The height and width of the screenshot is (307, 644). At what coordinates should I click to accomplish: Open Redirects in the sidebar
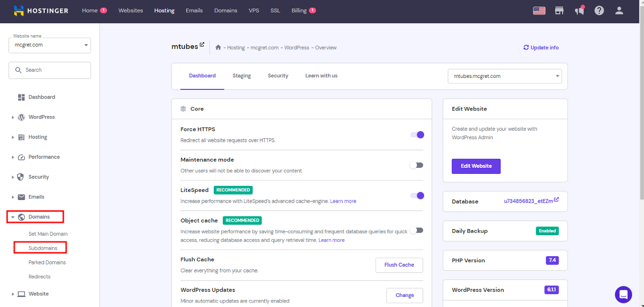39,276
